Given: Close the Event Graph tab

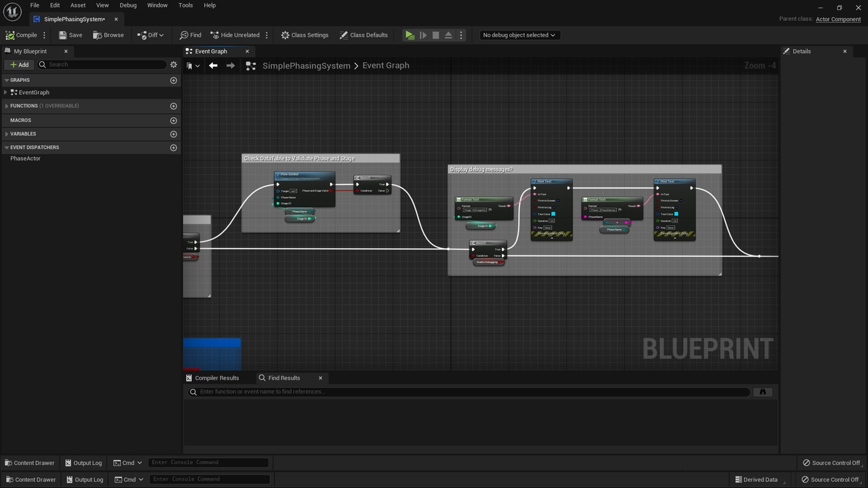Looking at the screenshot, I should click(247, 52).
